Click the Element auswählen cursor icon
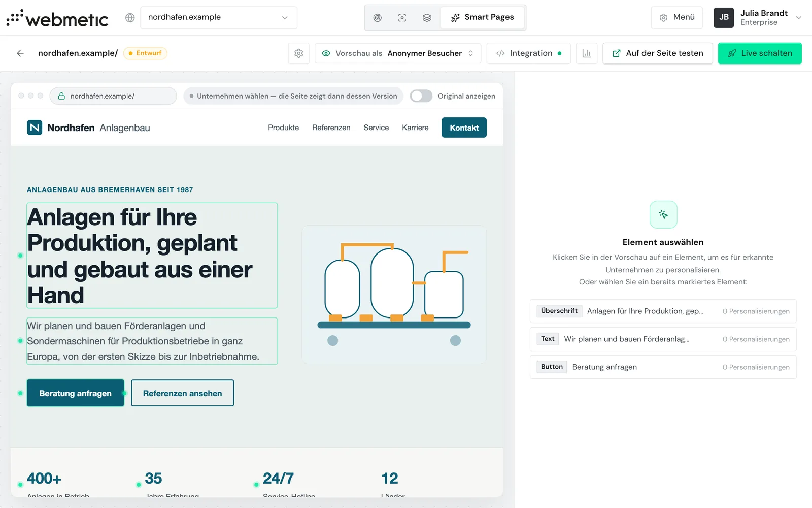This screenshot has width=812, height=508. (x=663, y=214)
